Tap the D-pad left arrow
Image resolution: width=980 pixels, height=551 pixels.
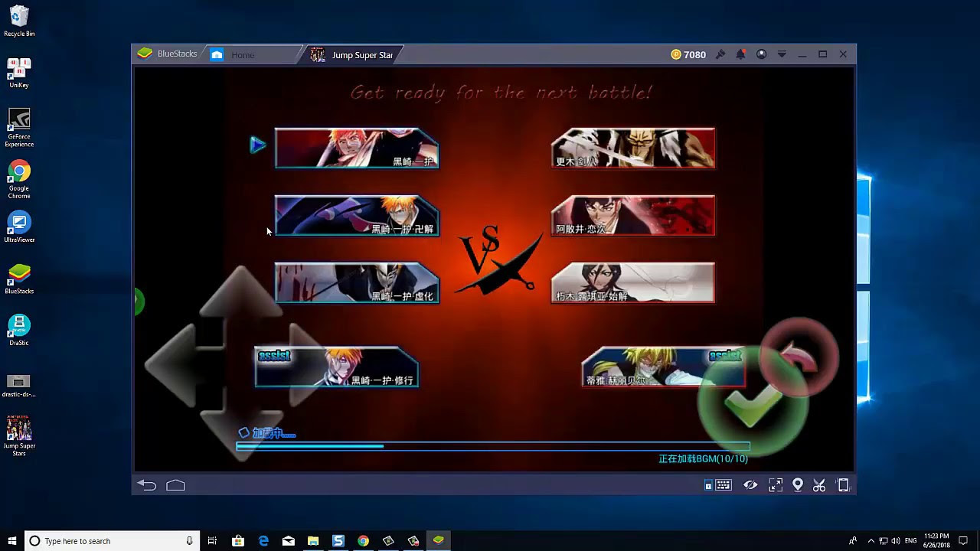172,365
